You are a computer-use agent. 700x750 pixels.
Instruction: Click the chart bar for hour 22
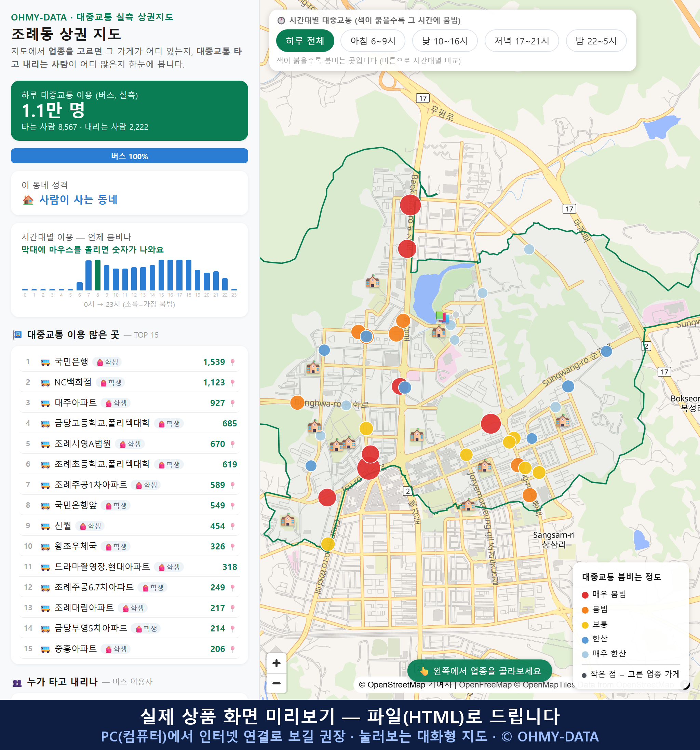point(225,284)
